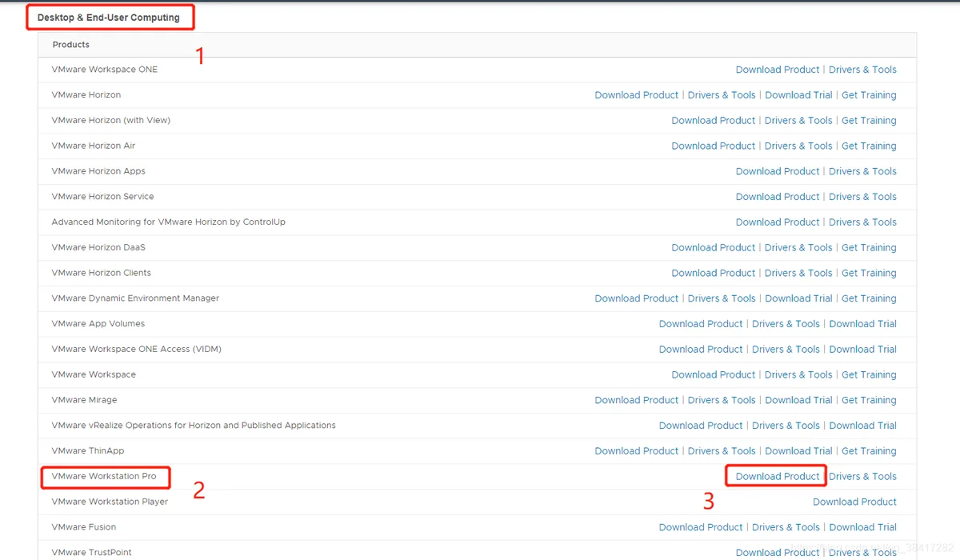Download Product for VMware Horizon Service
Viewport: 960px width, 560px height.
tap(778, 197)
